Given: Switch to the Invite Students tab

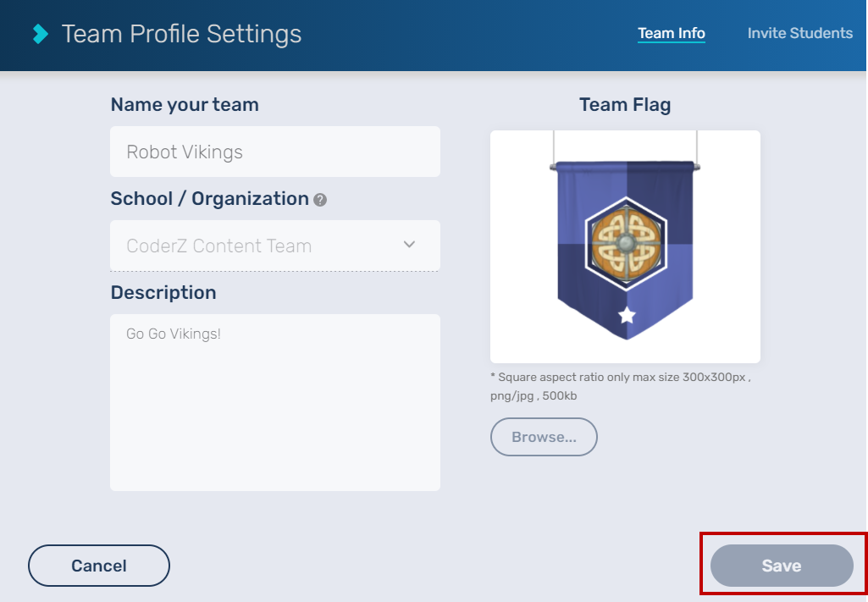Looking at the screenshot, I should (799, 33).
